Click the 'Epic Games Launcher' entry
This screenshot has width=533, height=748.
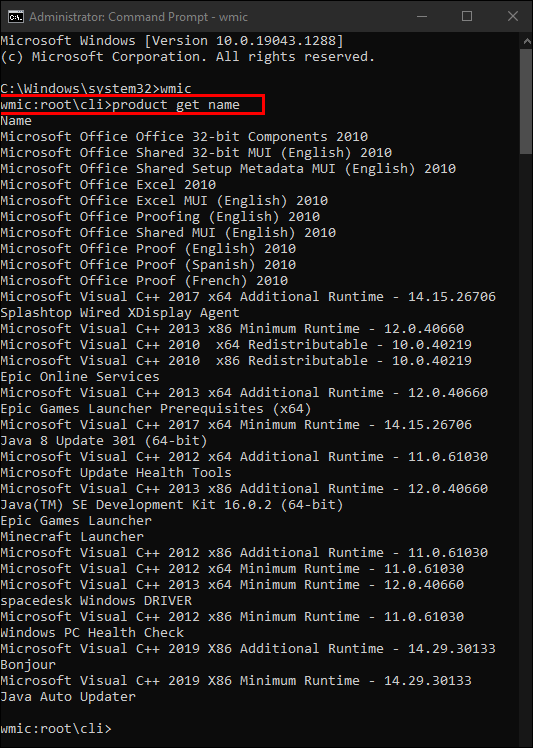(x=76, y=520)
